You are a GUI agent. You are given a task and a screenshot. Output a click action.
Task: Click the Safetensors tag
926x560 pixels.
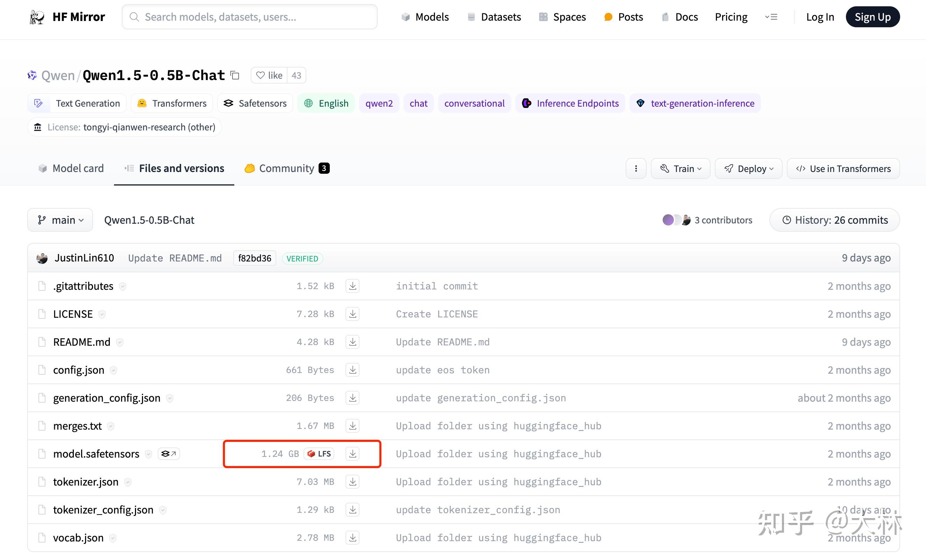pos(255,103)
